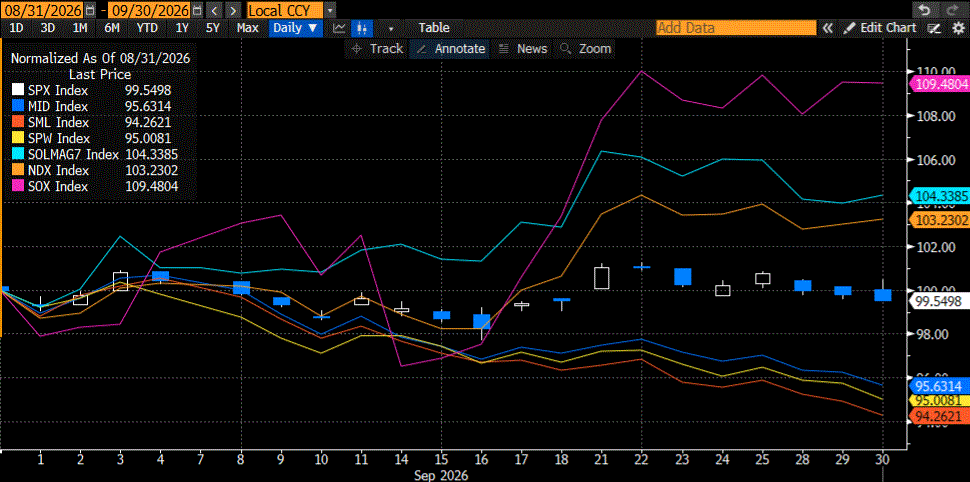Click the notes edit icon beside Edit Chart

935,28
